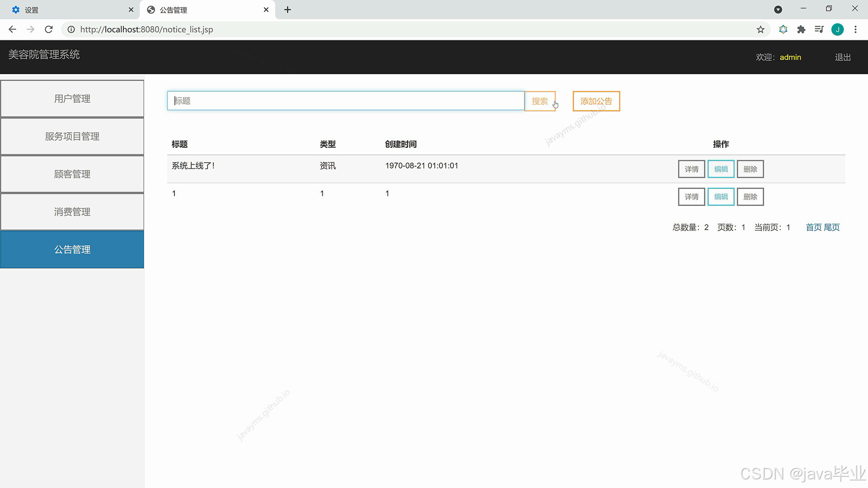
Task: Click the 标题 column header
Action: (179, 144)
